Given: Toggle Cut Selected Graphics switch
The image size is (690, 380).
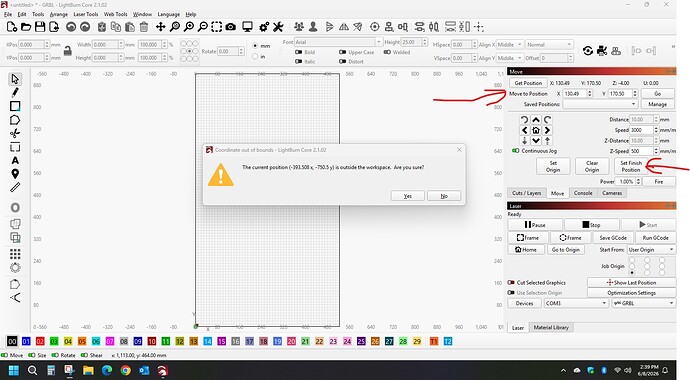Looking at the screenshot, I should pos(511,282).
